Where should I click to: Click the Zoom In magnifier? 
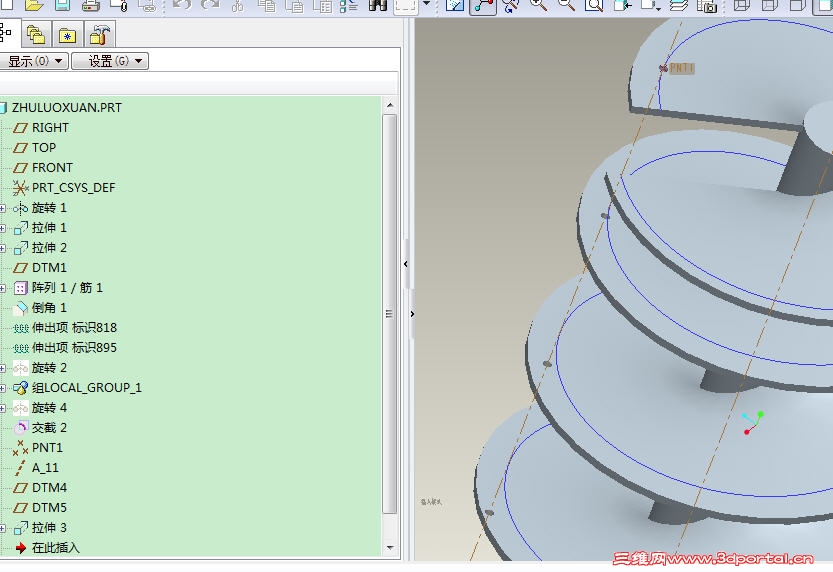[538, 5]
